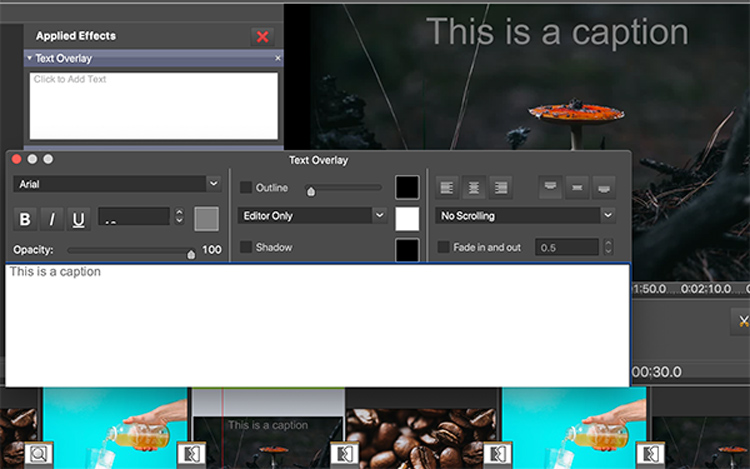This screenshot has height=469, width=750.
Task: Click the Opacity slider handle
Action: 191,254
